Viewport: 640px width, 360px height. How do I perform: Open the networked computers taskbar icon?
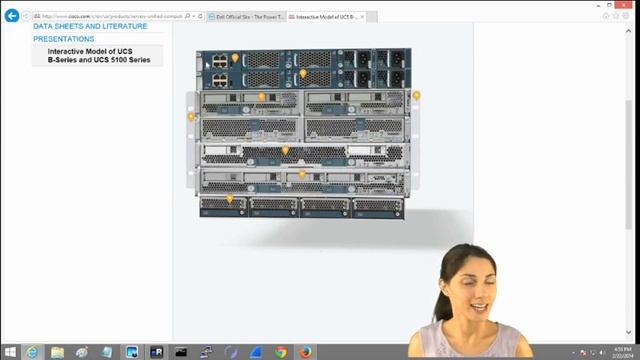tap(206, 352)
